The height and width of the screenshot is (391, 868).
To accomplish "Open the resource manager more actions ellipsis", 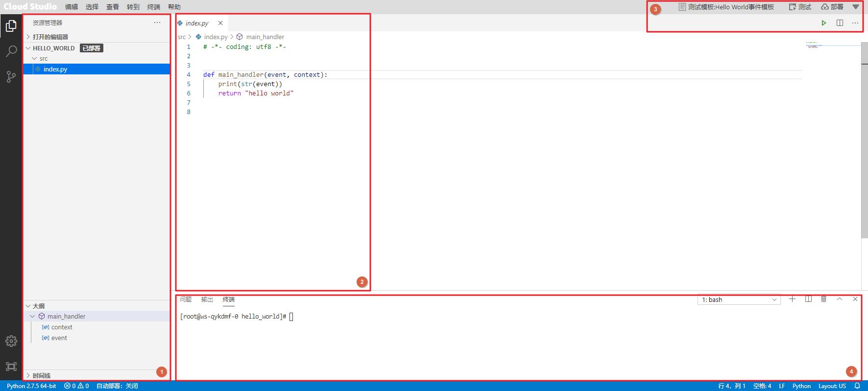I will (157, 23).
